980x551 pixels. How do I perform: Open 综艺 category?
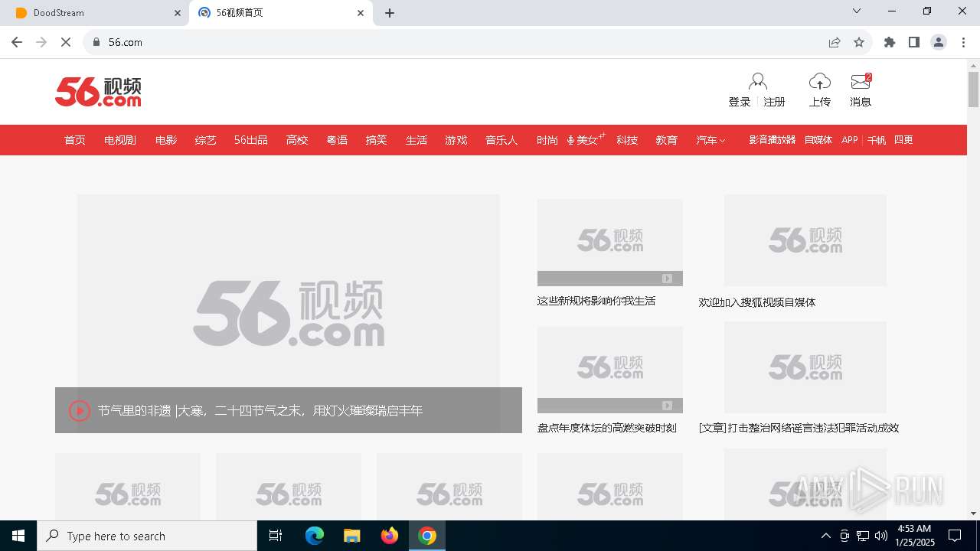coord(206,140)
